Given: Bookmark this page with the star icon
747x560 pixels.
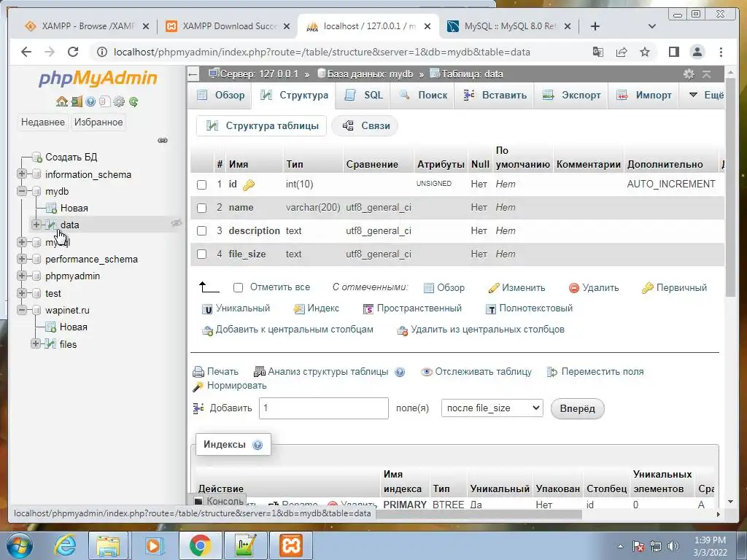Looking at the screenshot, I should click(x=645, y=52).
